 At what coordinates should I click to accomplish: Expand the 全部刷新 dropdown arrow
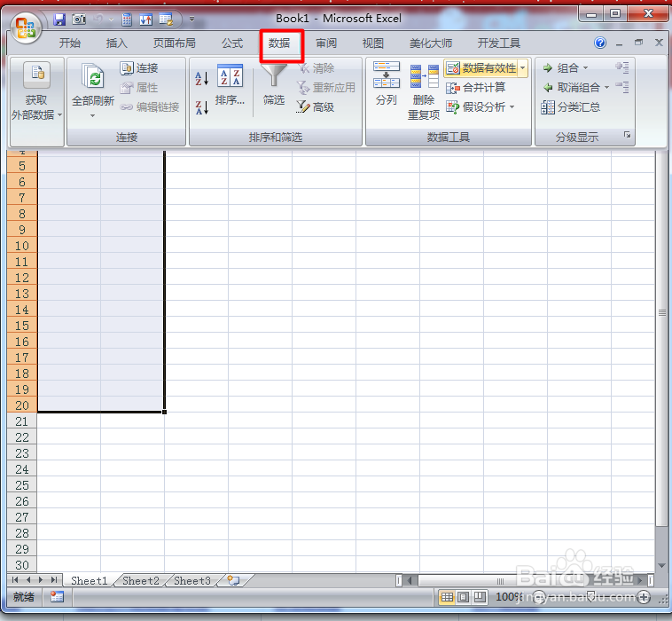click(x=92, y=116)
